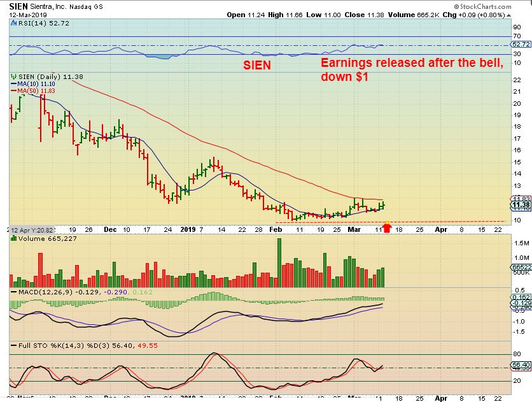Click the -1.5 label on MACD axis
532x402 pixels.
coord(519,332)
